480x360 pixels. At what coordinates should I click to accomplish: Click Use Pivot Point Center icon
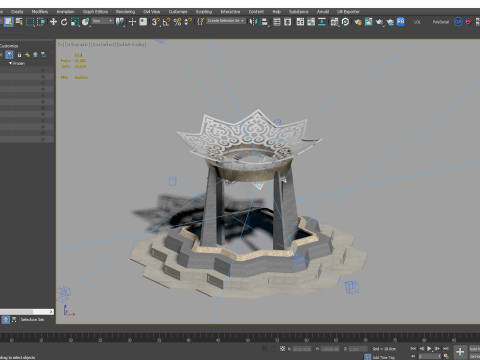click(120, 22)
